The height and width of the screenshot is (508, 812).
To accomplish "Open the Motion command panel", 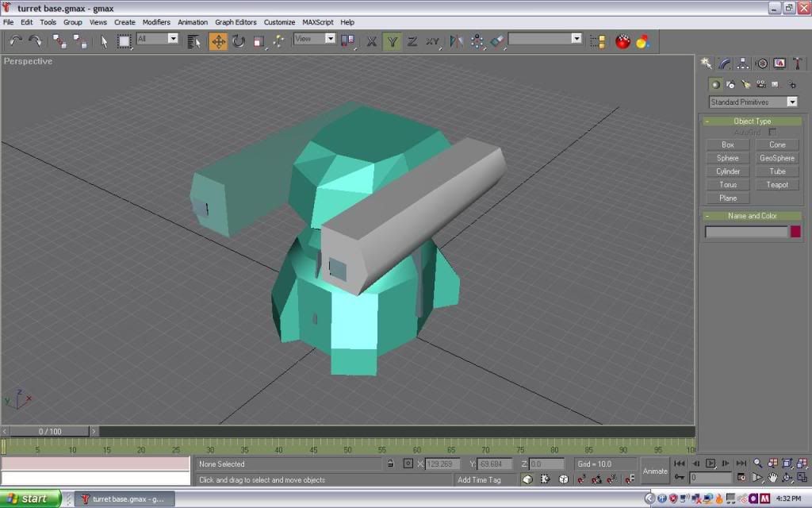I will point(761,63).
